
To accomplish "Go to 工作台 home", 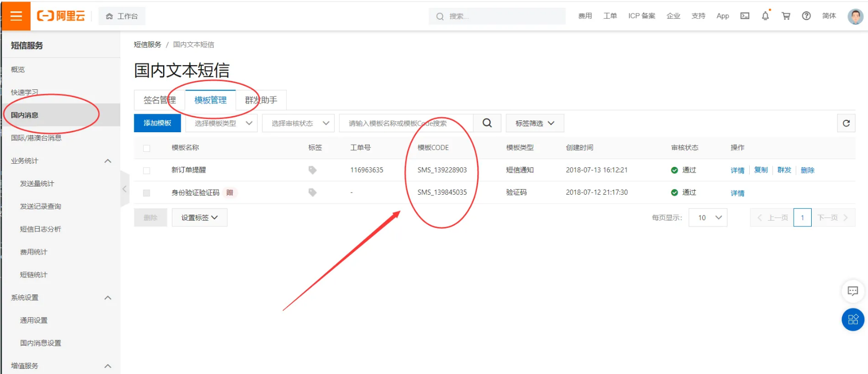I will [122, 16].
